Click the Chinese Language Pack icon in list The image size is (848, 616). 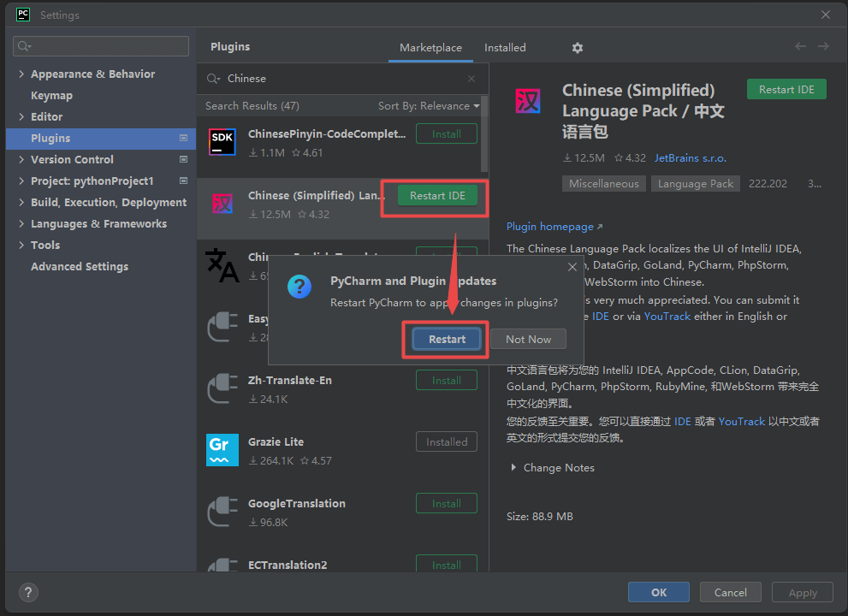(x=222, y=204)
